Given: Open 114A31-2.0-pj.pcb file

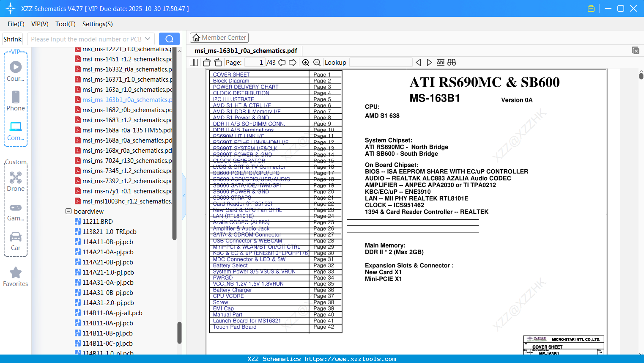Looking at the screenshot, I should 108,303.
